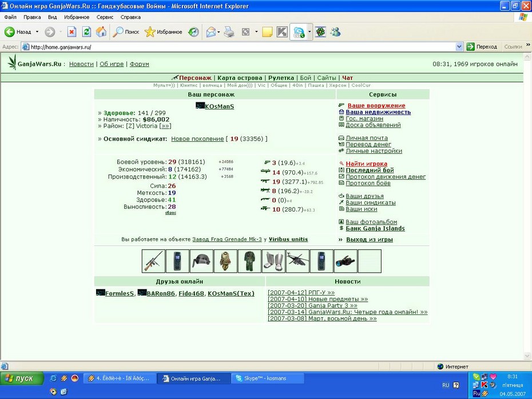Open character profile KOsManS link
This screenshot has width=532, height=399.
tap(219, 106)
